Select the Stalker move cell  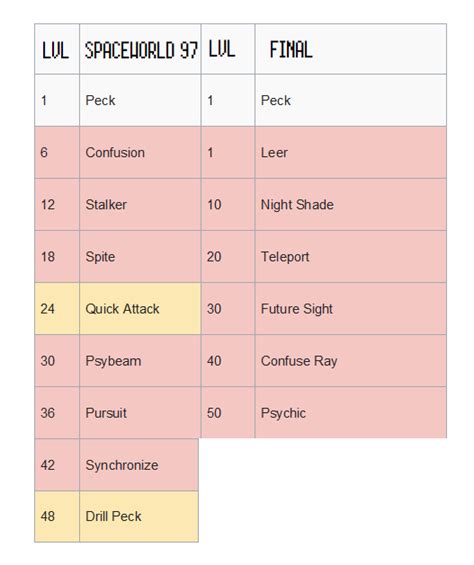pos(140,205)
